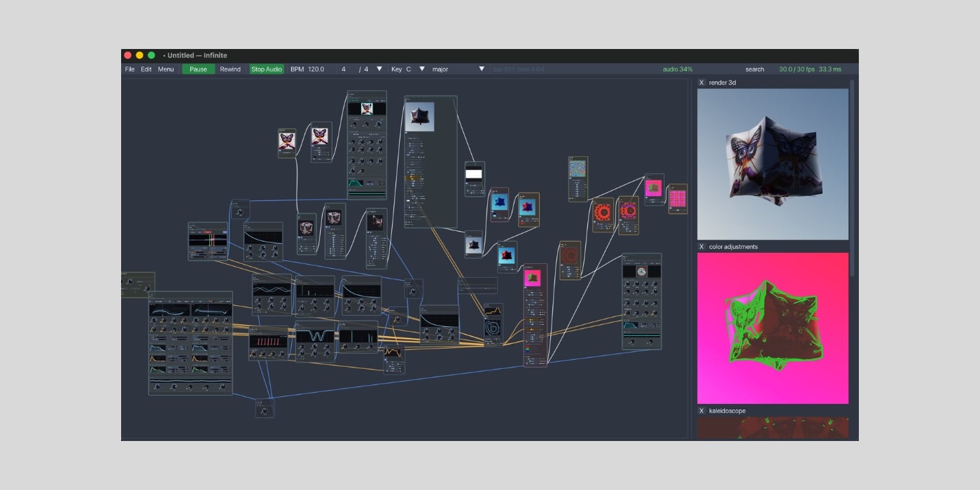Close the kaleidoscope preview panel
Image resolution: width=980 pixels, height=490 pixels.
pos(701,411)
